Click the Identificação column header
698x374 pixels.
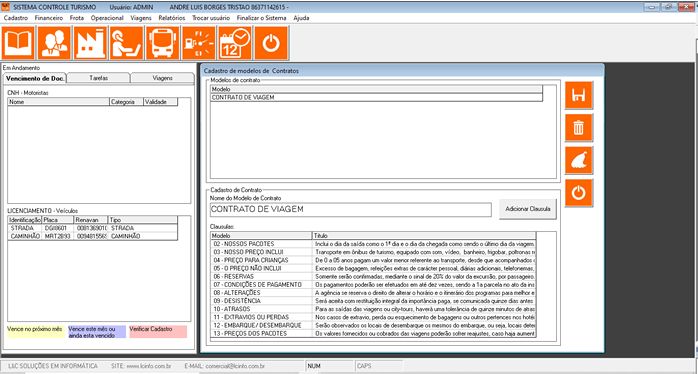(25, 220)
